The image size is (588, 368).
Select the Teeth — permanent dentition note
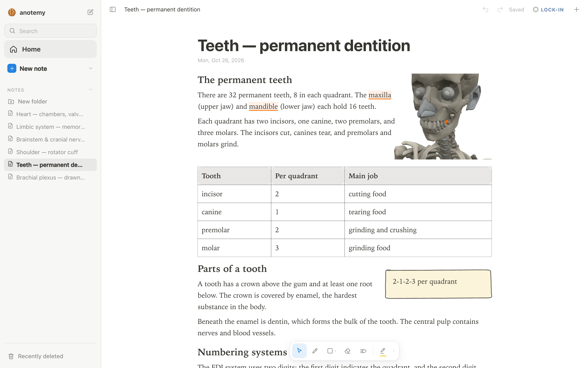click(x=50, y=165)
